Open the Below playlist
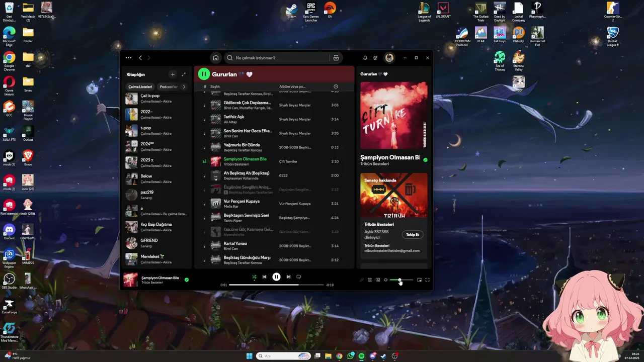 157,179
